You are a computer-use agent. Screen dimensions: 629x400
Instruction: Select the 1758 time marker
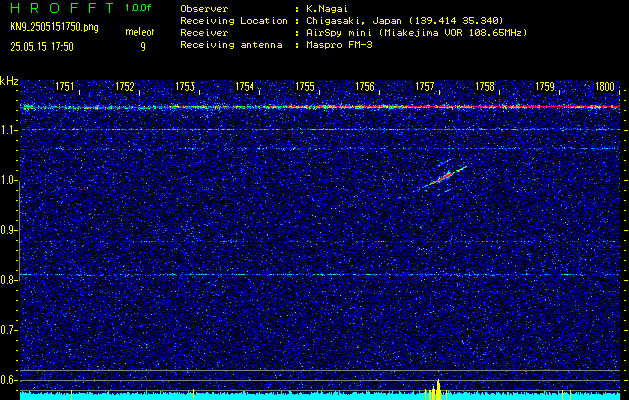[485, 86]
